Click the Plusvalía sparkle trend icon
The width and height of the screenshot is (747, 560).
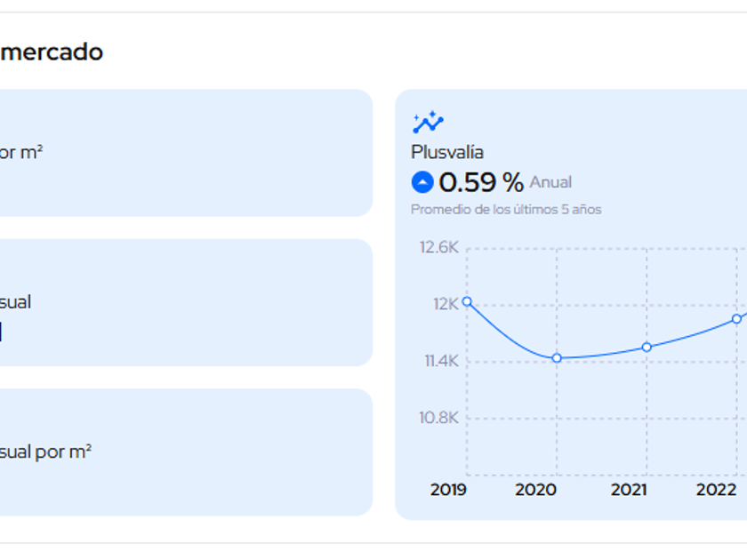(x=428, y=123)
